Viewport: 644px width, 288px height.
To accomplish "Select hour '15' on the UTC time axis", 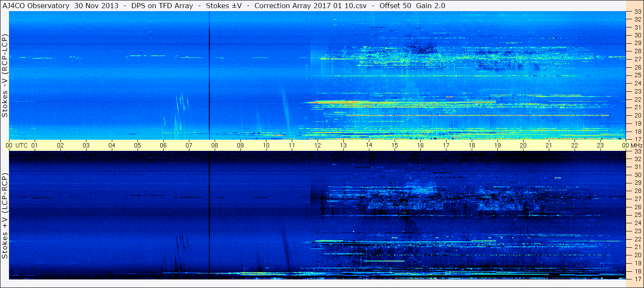I will [x=395, y=146].
